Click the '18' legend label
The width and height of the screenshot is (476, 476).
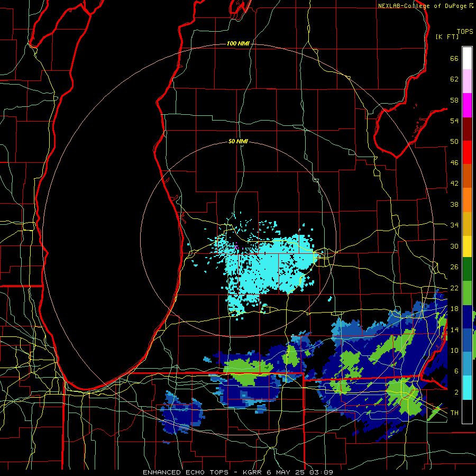click(x=454, y=309)
